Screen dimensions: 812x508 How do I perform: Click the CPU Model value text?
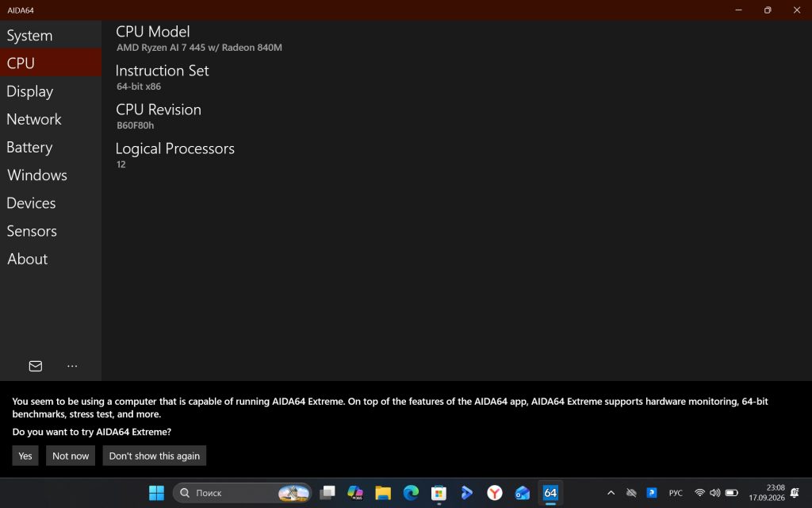point(199,48)
